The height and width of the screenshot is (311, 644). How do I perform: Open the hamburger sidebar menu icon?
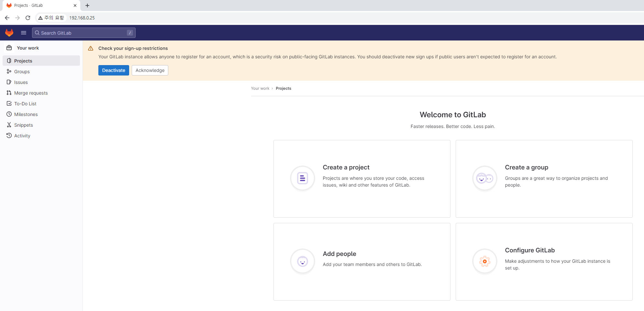click(24, 33)
